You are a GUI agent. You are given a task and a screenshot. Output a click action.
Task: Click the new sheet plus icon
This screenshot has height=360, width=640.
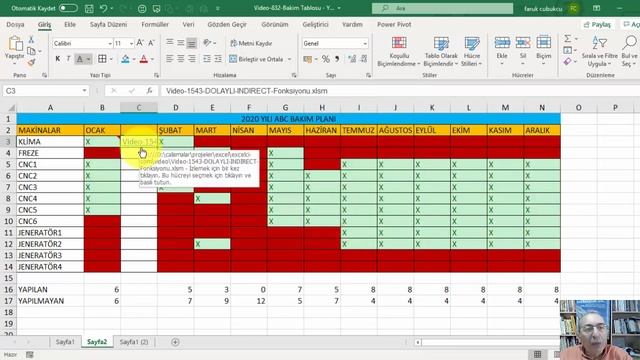click(175, 342)
